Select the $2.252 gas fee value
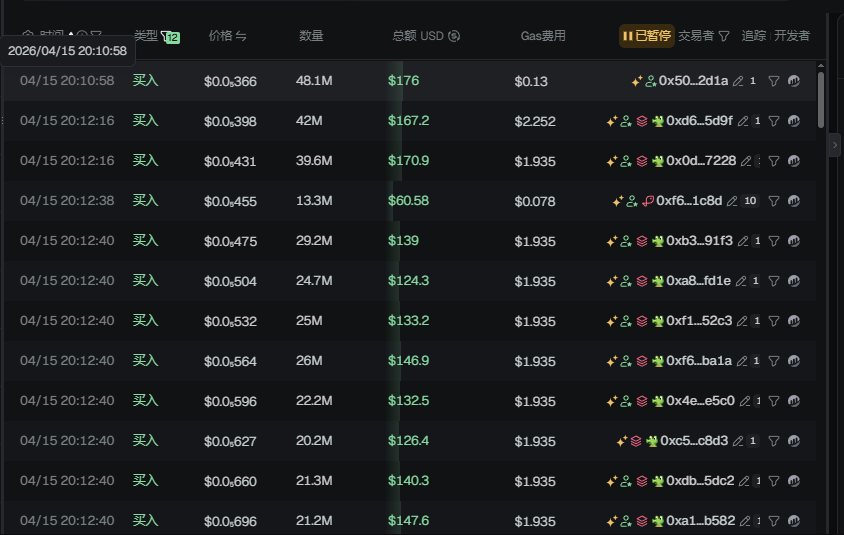Viewport: 844px width, 535px height. (x=534, y=121)
